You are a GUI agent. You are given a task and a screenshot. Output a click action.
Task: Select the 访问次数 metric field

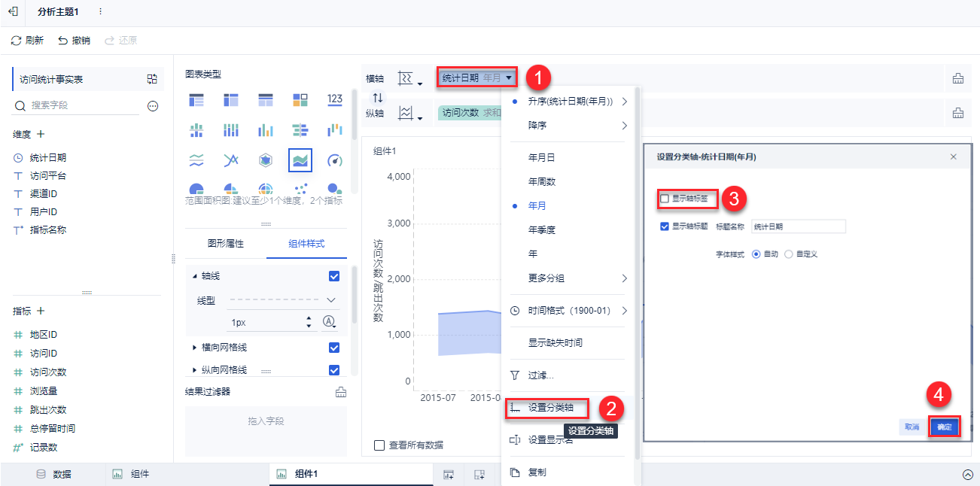coord(48,372)
